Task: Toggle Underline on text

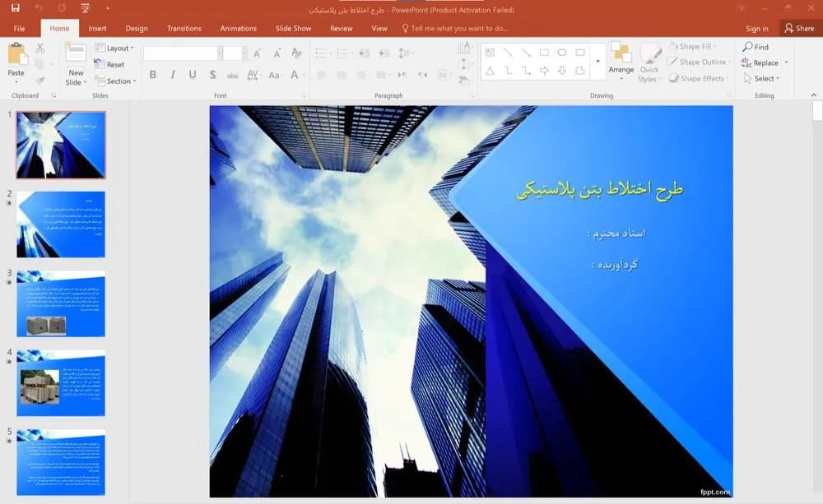Action: pyautogui.click(x=193, y=75)
